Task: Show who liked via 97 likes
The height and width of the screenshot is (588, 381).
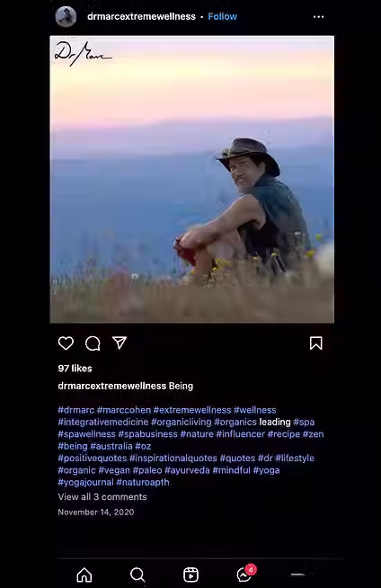Action: click(x=75, y=369)
